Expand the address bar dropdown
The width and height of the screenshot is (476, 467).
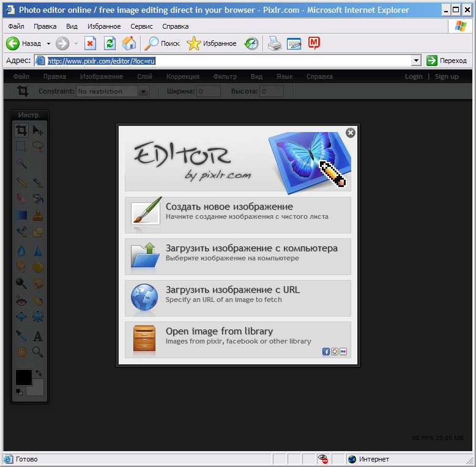click(x=416, y=61)
